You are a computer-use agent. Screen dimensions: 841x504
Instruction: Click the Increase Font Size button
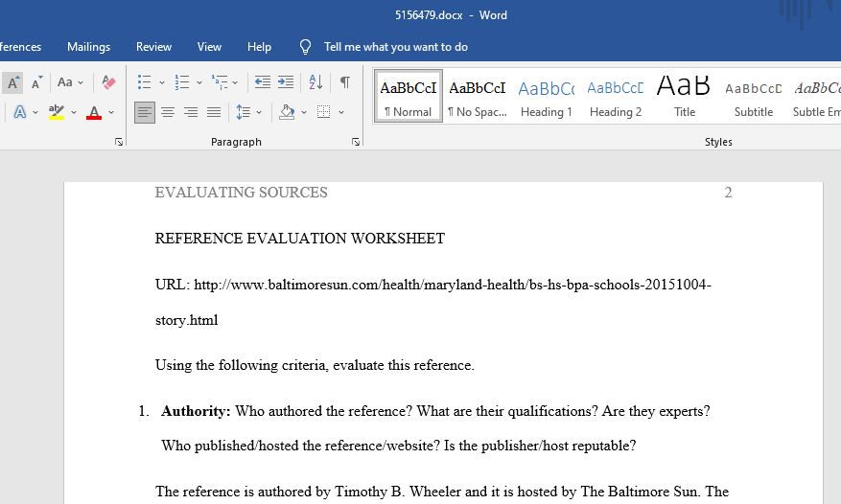tap(12, 82)
